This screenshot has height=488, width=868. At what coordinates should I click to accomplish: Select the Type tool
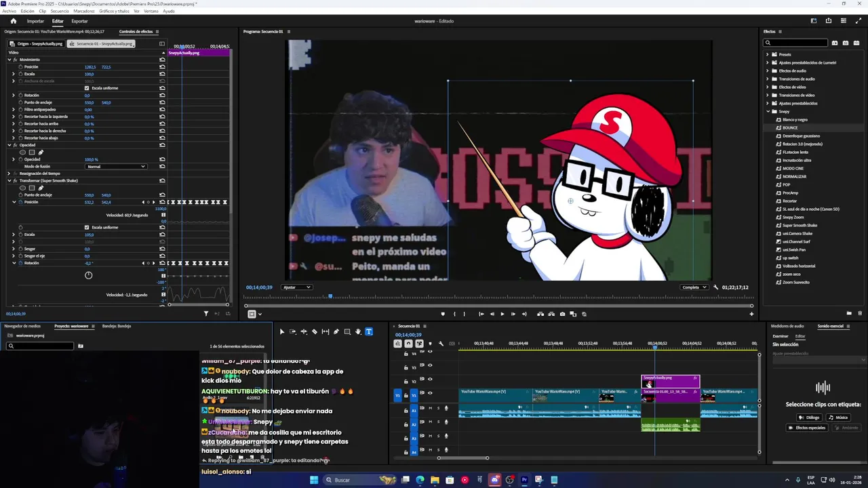click(x=369, y=331)
